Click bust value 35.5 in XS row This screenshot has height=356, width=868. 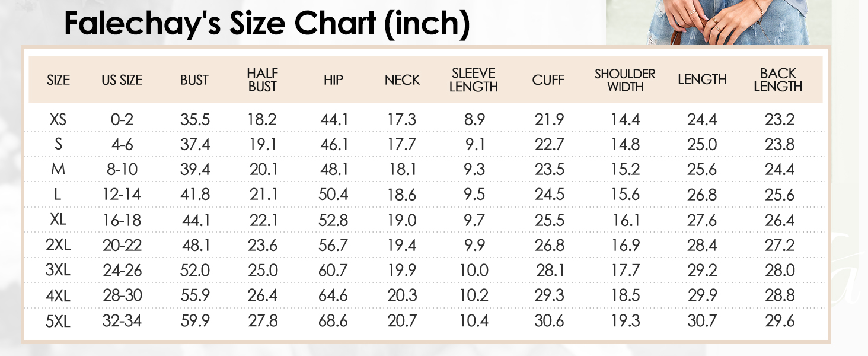click(195, 120)
